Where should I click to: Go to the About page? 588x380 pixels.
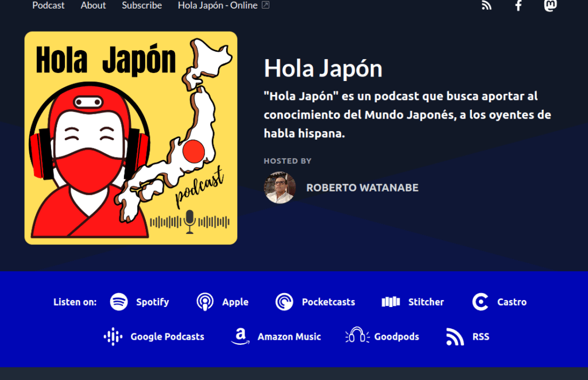tap(93, 5)
